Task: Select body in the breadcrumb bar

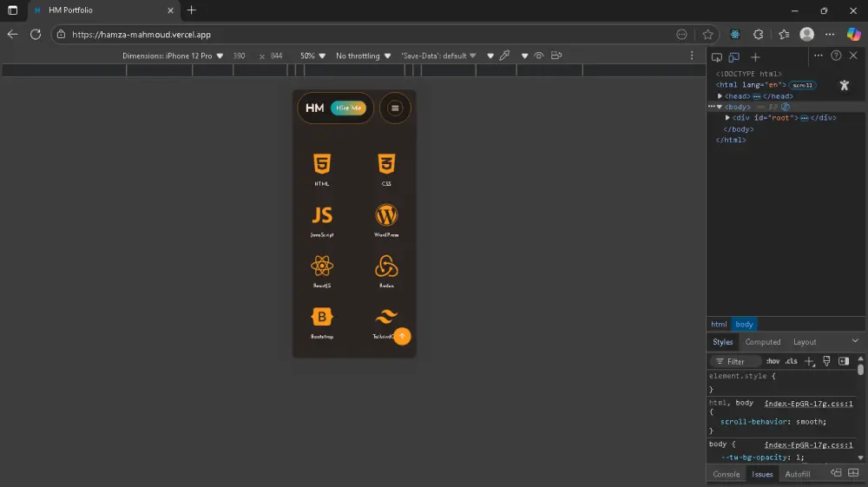Action: point(744,325)
